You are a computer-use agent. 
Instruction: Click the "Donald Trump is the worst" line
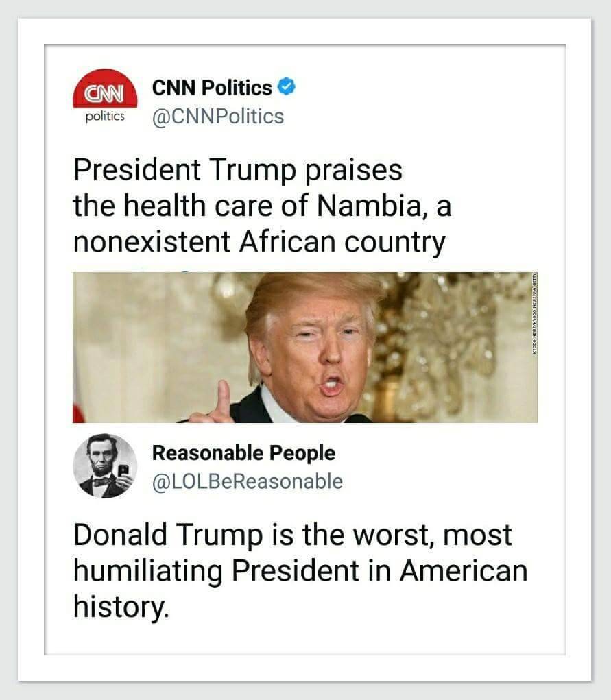(292, 535)
